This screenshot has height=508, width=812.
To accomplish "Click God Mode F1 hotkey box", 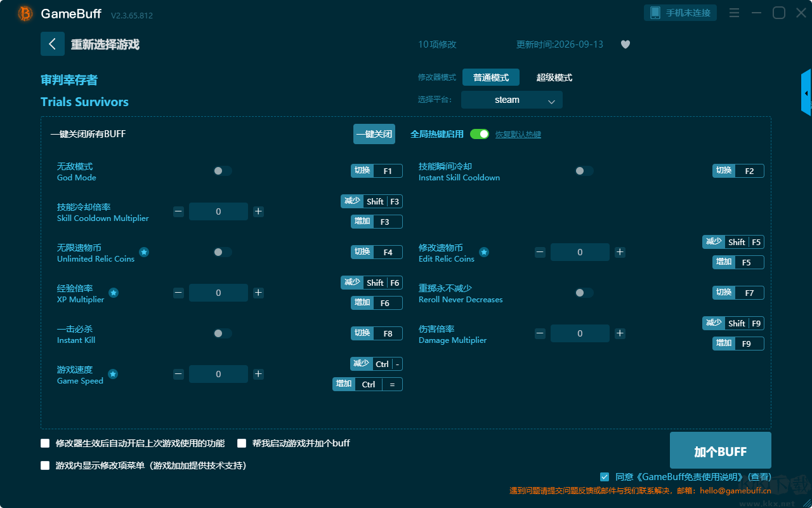I will point(377,171).
